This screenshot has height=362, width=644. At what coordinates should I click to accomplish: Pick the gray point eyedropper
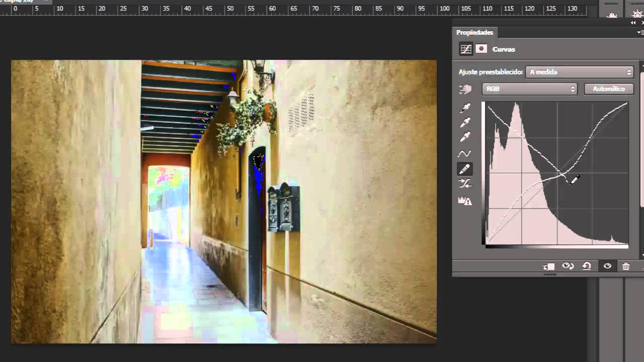point(465,123)
